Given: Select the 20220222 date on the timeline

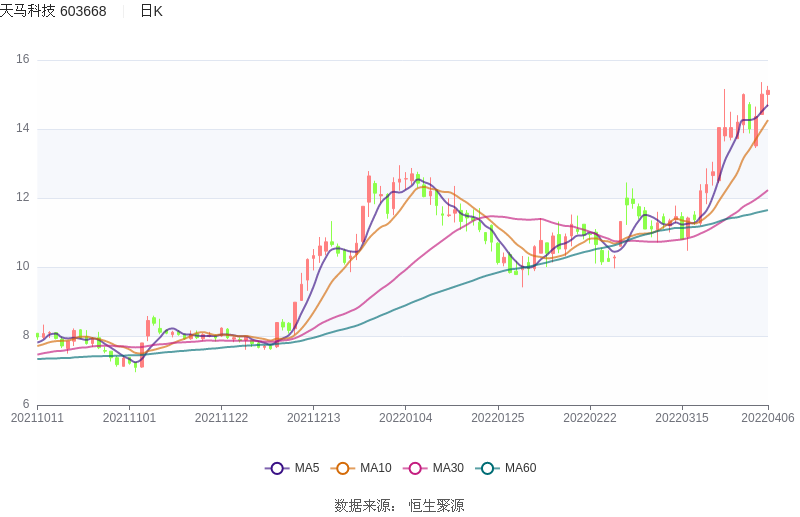Looking at the screenshot, I should [x=590, y=418].
